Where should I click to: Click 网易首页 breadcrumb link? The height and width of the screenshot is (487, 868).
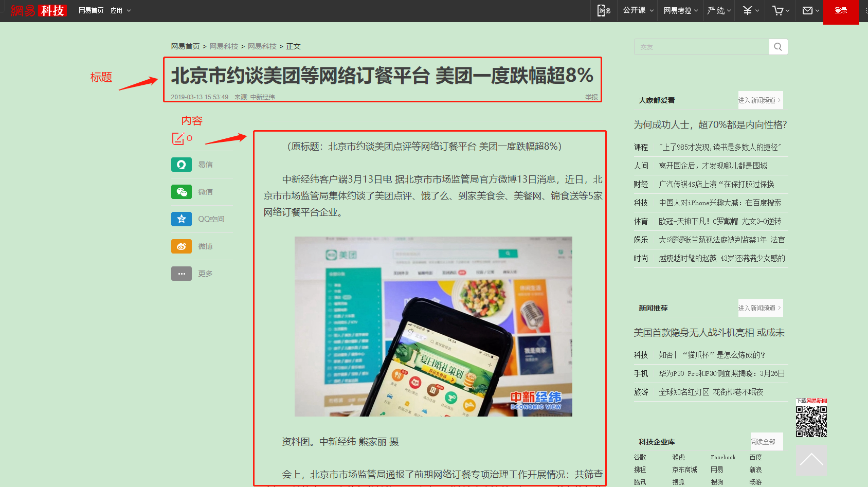coord(185,46)
